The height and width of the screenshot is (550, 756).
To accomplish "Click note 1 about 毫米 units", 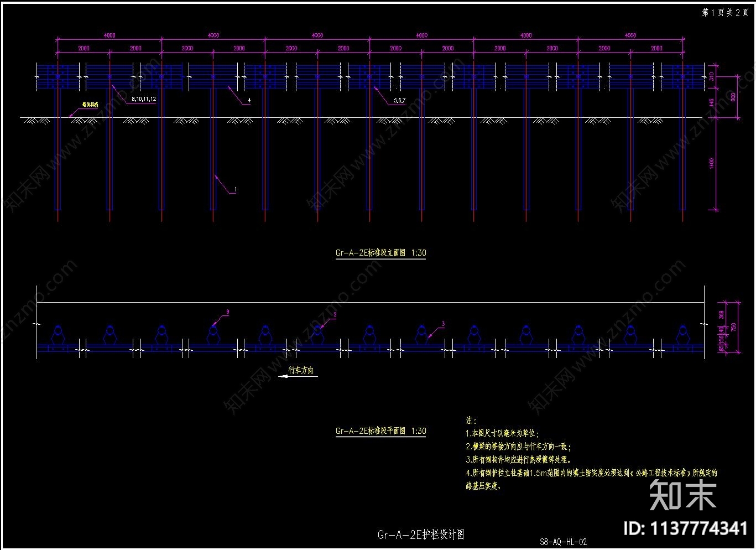I will click(x=502, y=433).
